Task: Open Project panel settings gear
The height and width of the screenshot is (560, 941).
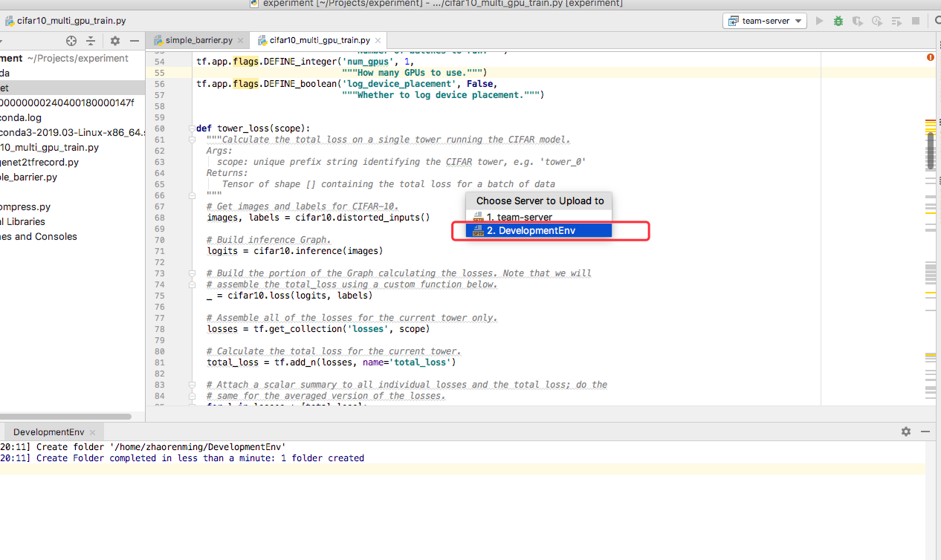Action: (x=115, y=41)
